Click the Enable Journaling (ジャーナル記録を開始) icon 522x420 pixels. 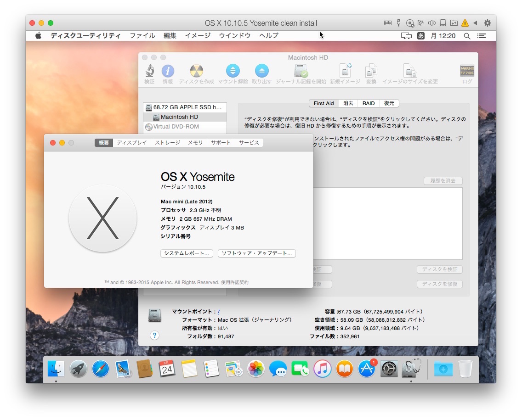pyautogui.click(x=301, y=71)
